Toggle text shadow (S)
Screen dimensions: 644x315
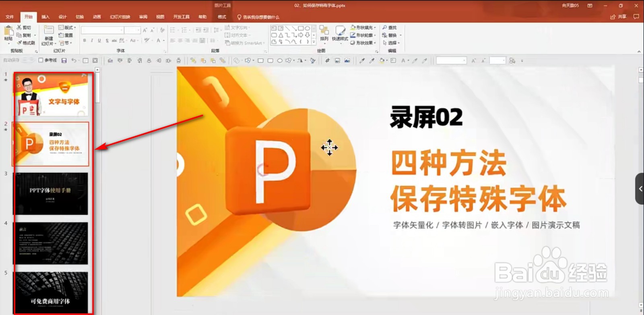107,40
